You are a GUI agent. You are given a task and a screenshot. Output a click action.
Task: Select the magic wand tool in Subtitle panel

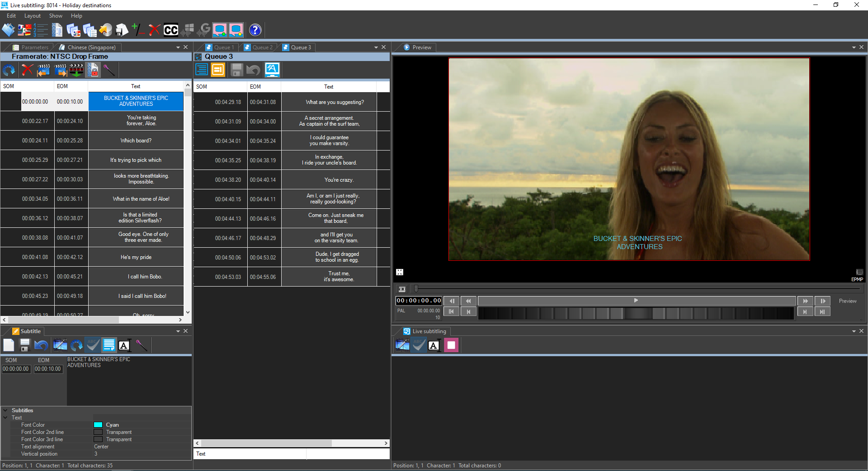pyautogui.click(x=142, y=345)
